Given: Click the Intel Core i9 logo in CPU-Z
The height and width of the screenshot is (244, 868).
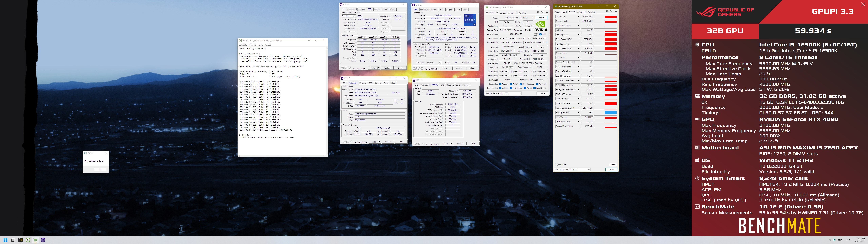Looking at the screenshot, I should (470, 20).
